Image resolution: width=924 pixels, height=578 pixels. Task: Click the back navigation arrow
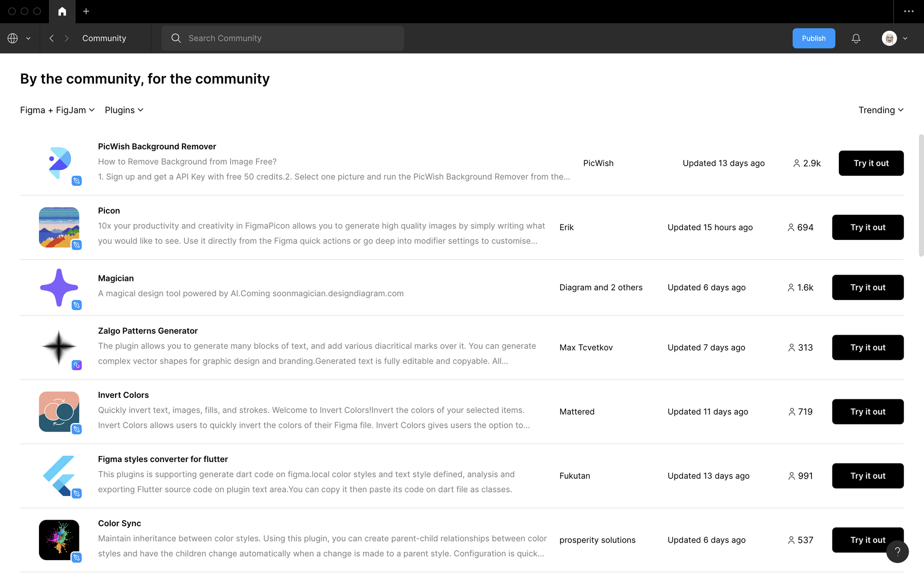coord(51,38)
